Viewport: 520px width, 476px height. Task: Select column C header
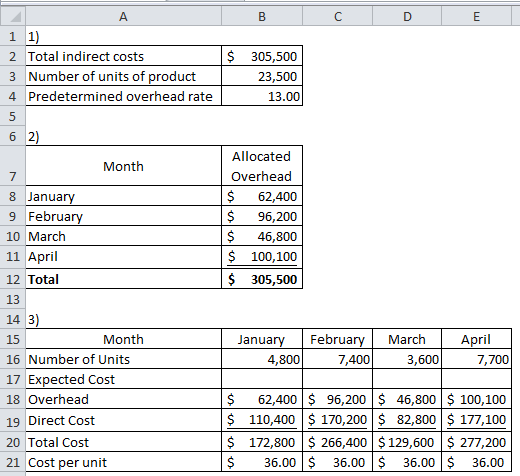click(338, 16)
